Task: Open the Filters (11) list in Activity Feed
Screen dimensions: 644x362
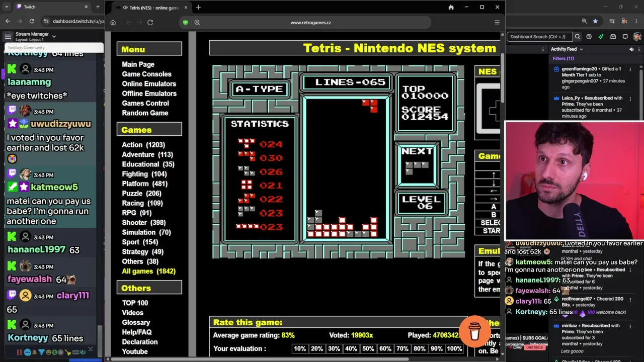Action: coord(563,58)
